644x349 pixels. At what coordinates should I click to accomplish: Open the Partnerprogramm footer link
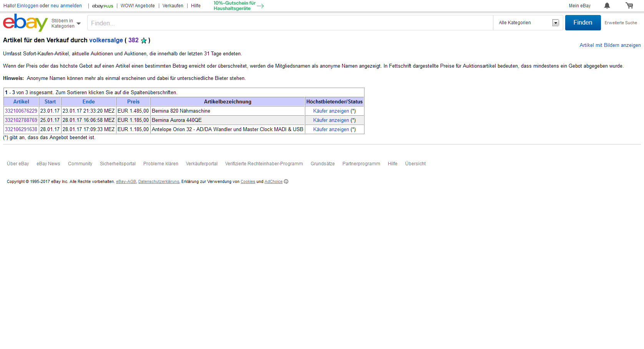point(361,164)
